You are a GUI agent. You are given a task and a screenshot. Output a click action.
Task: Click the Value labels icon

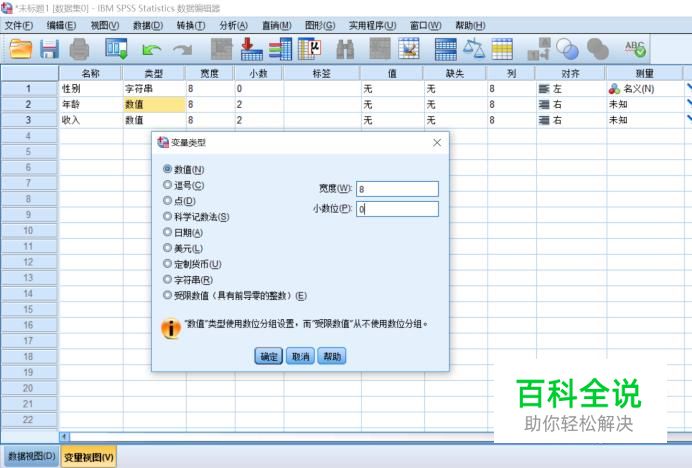(539, 49)
